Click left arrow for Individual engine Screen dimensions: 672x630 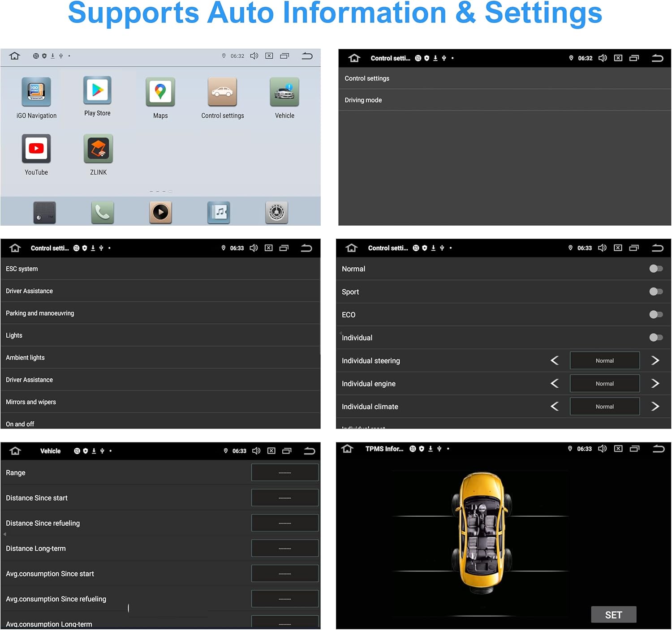point(555,383)
